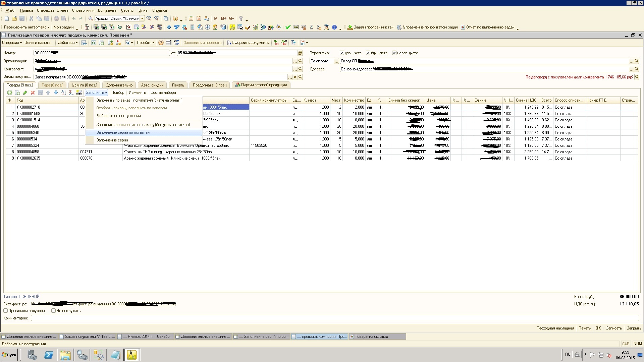The width and height of the screenshot is (644, 362).
Task: Click the edit record pencil icon
Action: tap(25, 93)
